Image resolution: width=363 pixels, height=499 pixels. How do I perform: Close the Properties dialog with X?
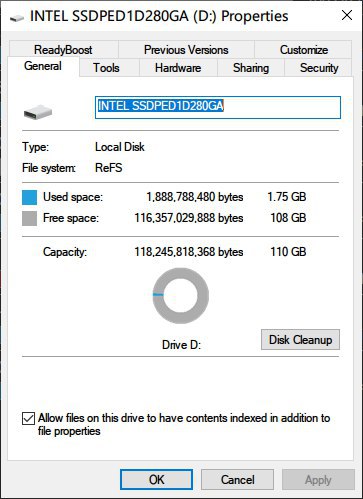coord(347,15)
